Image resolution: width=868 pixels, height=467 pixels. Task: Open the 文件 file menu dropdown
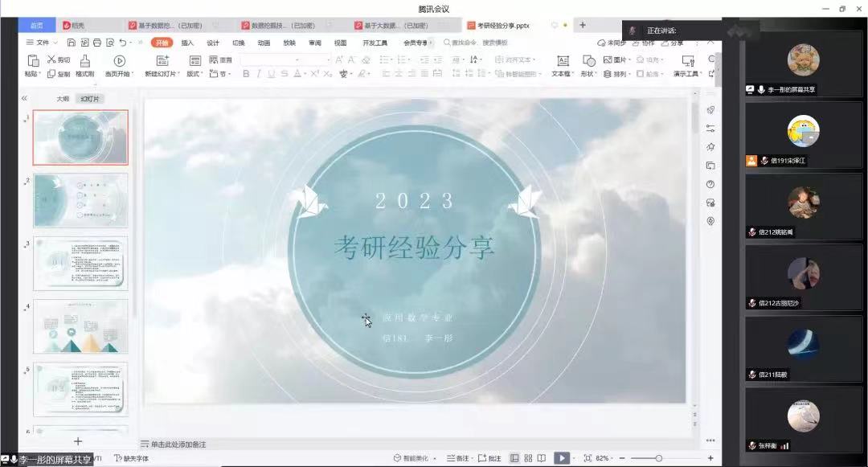coord(42,43)
